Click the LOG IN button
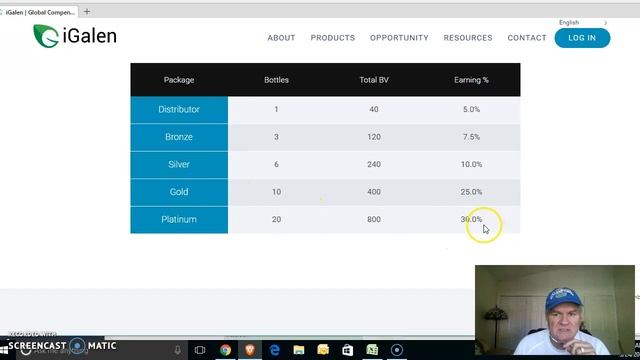 pos(582,38)
